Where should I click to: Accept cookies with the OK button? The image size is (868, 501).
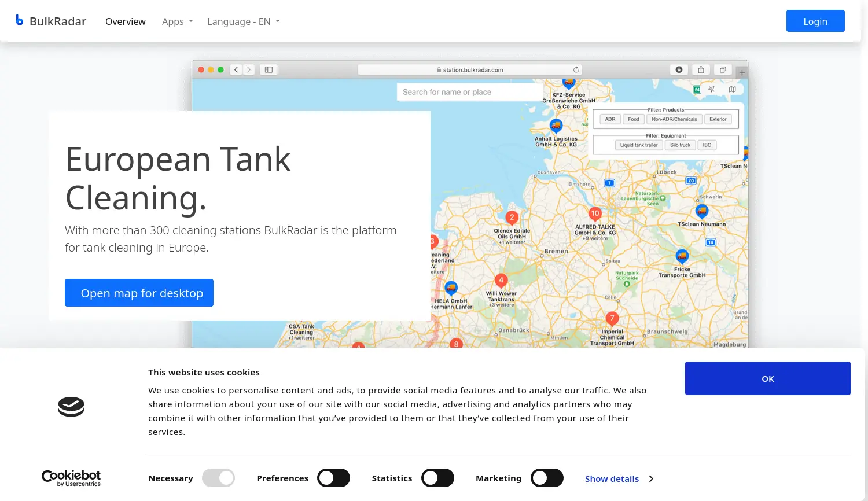767,378
